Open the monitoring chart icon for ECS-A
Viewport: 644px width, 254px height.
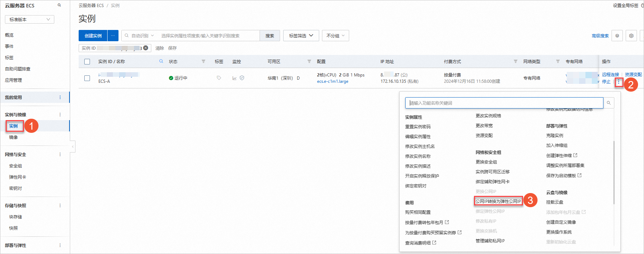[235, 78]
